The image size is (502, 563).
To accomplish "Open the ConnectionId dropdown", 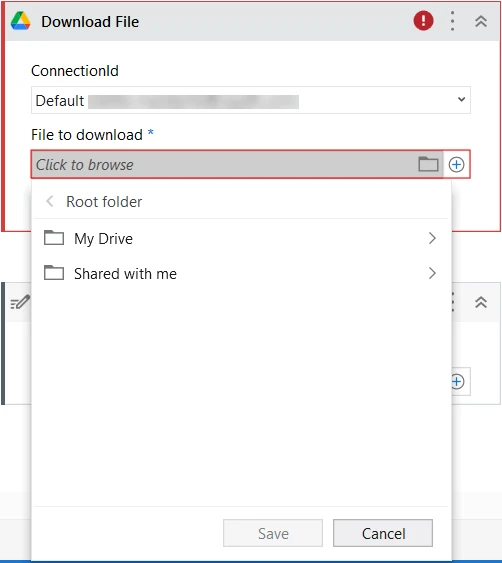I will [251, 100].
